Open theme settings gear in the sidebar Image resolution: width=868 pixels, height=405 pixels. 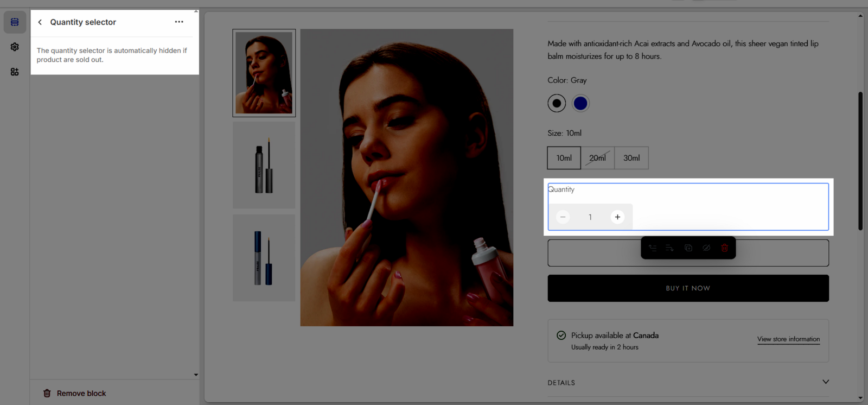(x=15, y=47)
